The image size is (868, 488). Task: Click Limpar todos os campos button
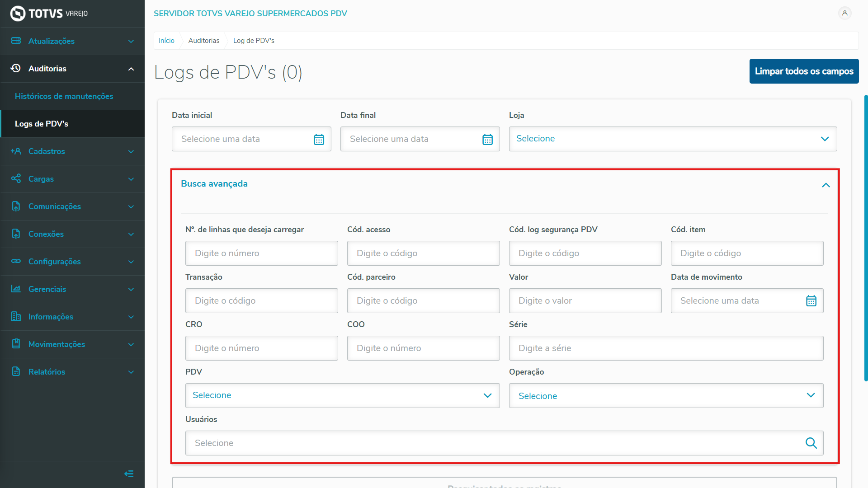click(x=804, y=71)
